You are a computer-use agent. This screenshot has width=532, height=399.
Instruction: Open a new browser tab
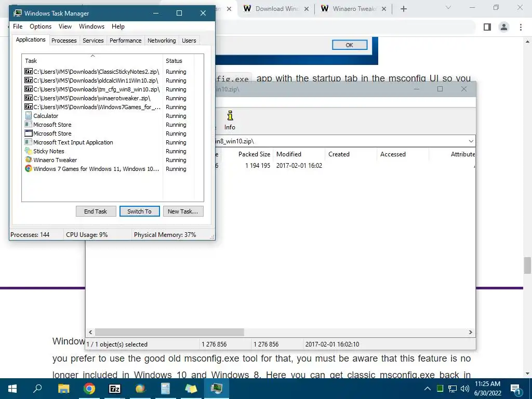pos(403,9)
